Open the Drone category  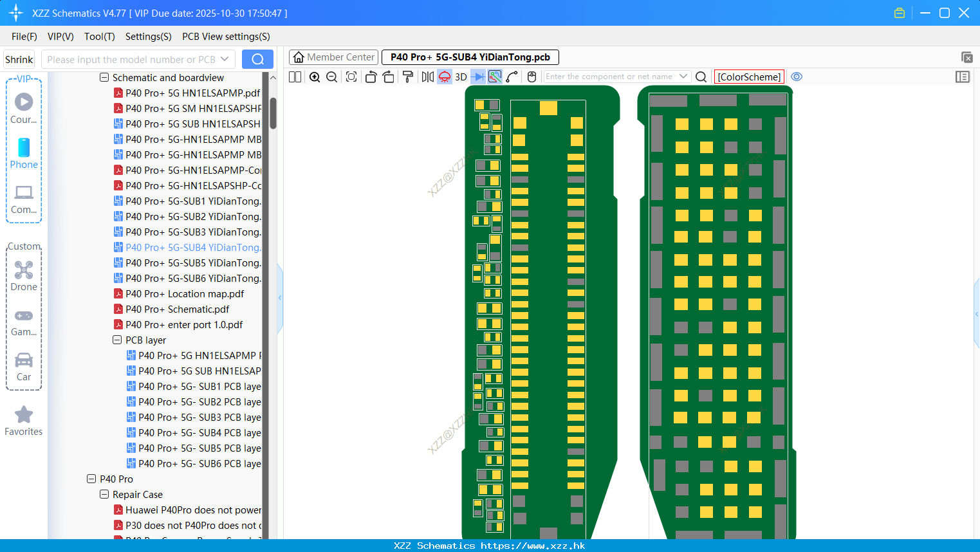pos(24,275)
